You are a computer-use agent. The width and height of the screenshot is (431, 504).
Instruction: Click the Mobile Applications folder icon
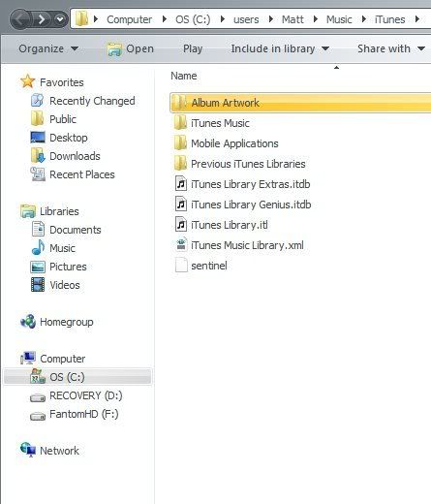point(180,143)
